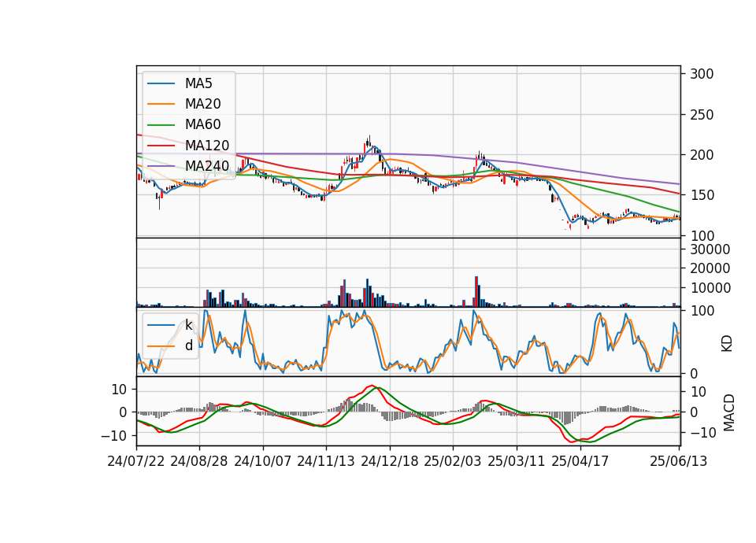756x543 pixels.
Task: Click the MA120 legend label
Action: click(207, 146)
